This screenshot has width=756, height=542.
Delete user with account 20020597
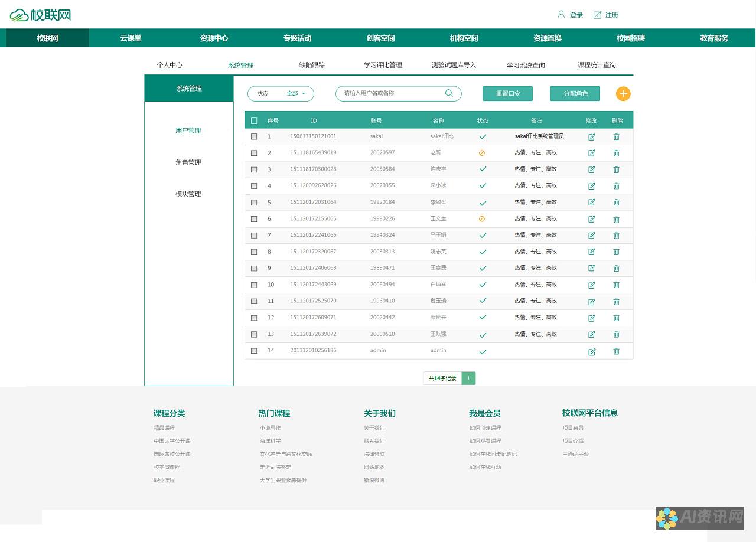coord(616,153)
